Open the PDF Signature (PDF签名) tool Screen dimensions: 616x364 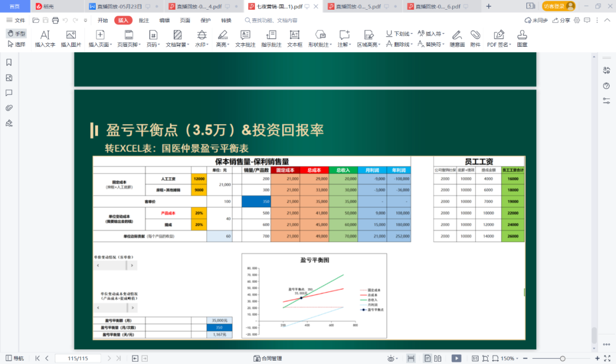[x=499, y=39]
